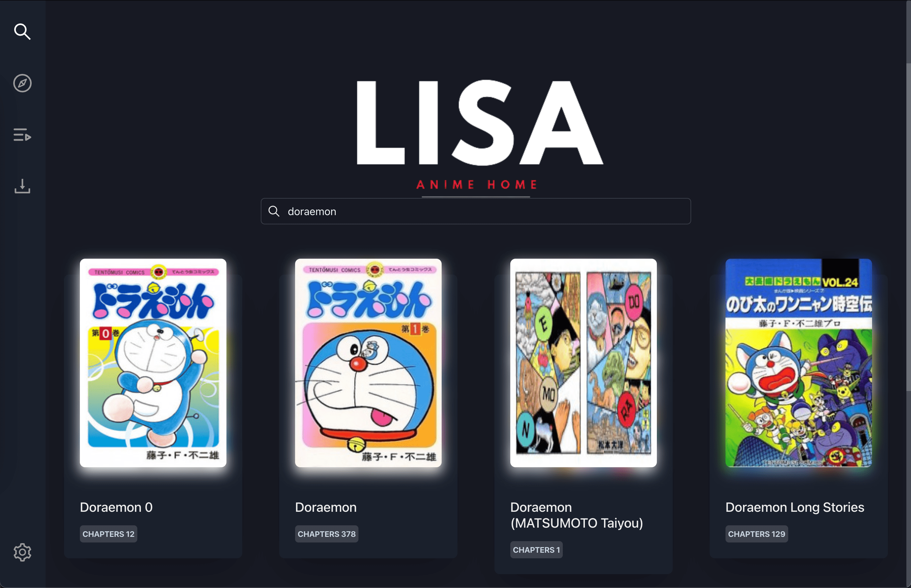911x588 pixels.
Task: Select the Doraemon Long Stories title
Action: [x=794, y=507]
